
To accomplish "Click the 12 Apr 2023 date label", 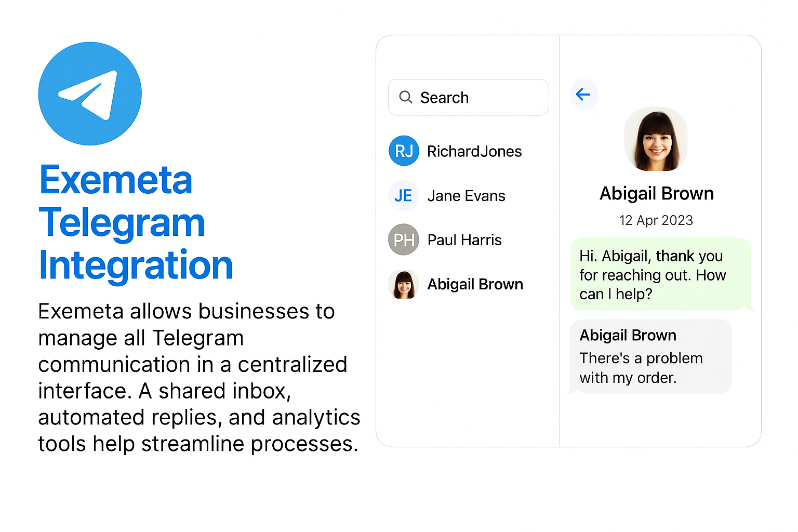I will click(x=656, y=220).
